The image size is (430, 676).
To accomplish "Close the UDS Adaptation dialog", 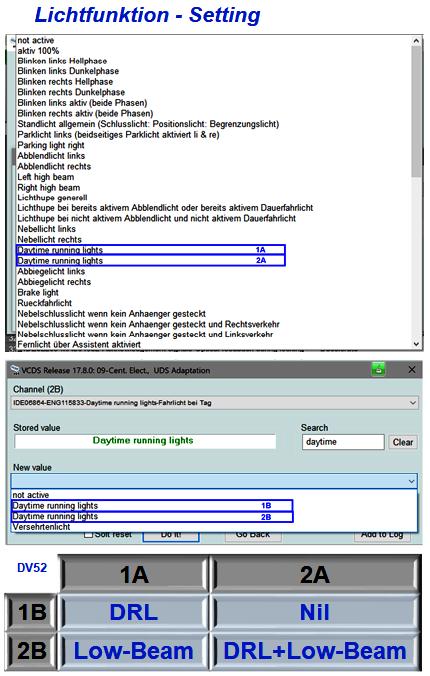I will point(412,369).
